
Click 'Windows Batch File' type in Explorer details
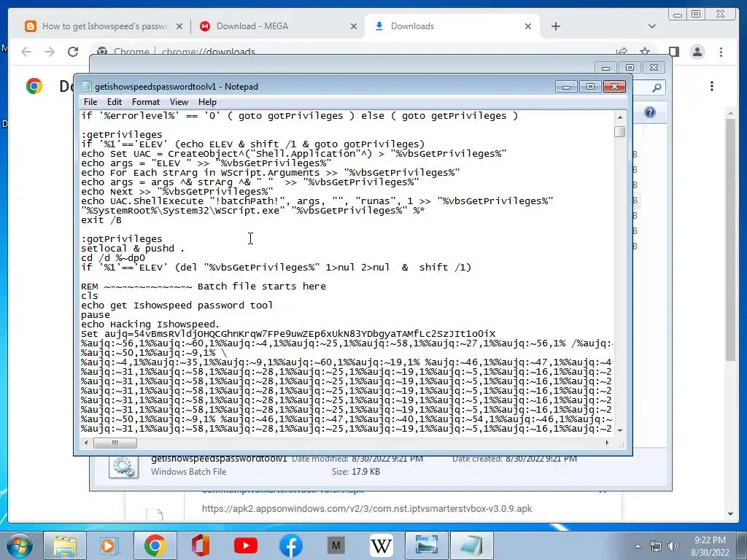point(189,472)
